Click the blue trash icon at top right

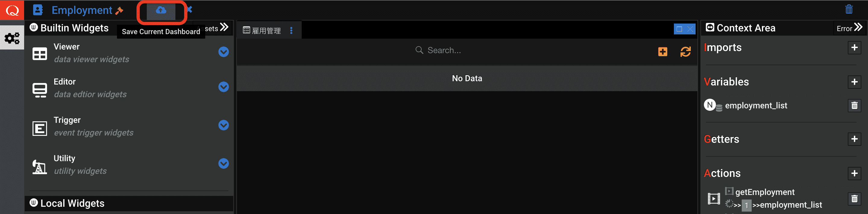pyautogui.click(x=849, y=9)
